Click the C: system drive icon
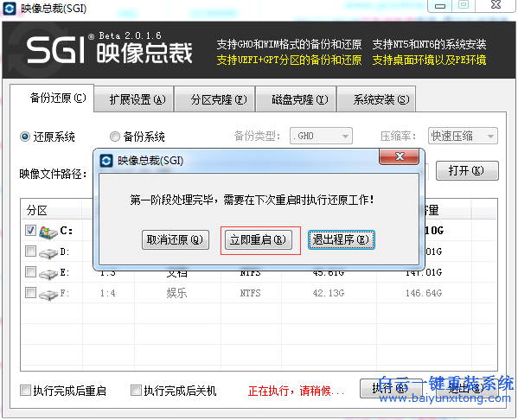The image size is (518, 420). pyautogui.click(x=48, y=232)
